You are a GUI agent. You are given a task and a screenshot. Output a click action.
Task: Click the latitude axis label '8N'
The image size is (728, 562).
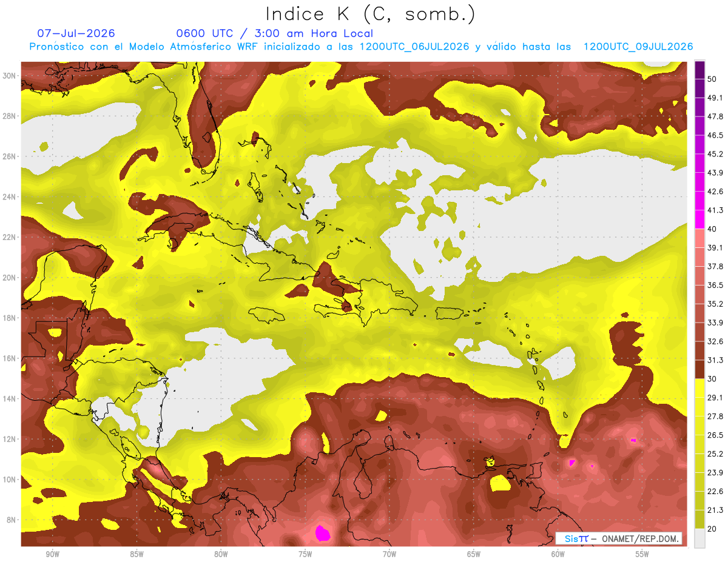click(12, 520)
